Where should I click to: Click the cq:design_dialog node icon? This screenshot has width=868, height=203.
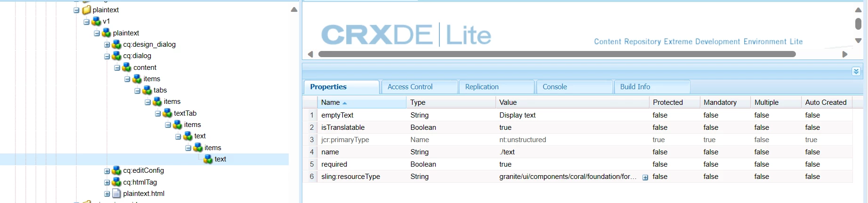point(117,44)
